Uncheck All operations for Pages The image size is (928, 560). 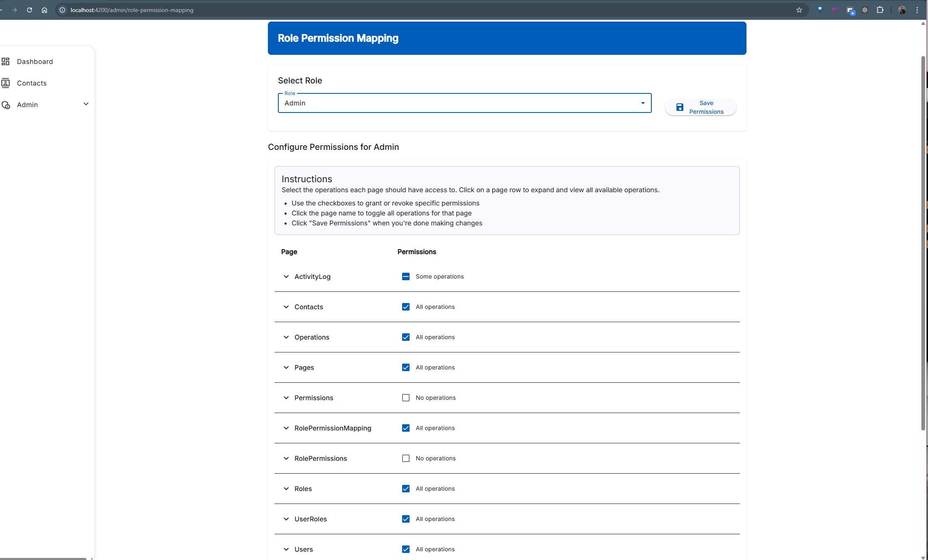click(x=406, y=367)
